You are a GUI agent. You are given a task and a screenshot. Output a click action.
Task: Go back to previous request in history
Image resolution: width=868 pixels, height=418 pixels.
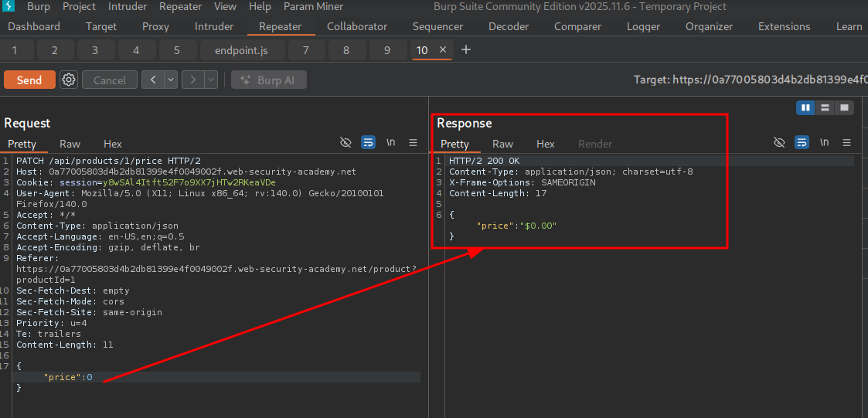pos(153,80)
